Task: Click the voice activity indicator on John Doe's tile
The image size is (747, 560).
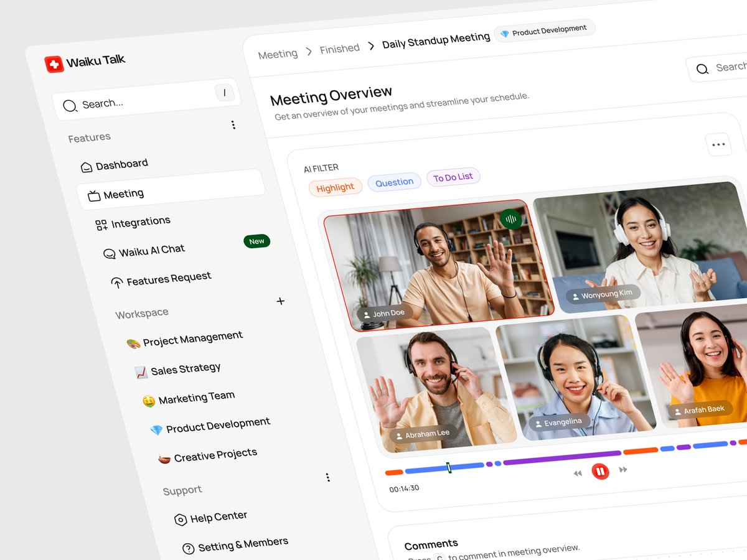Action: (511, 219)
